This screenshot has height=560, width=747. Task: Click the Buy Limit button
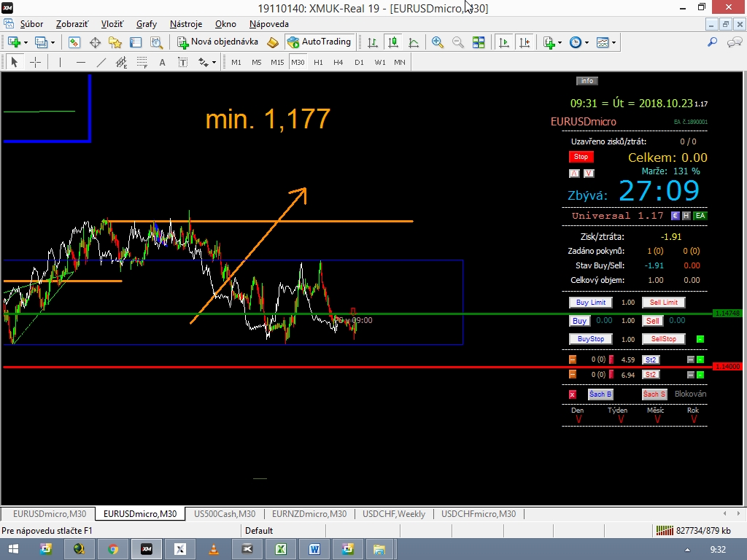coord(591,303)
